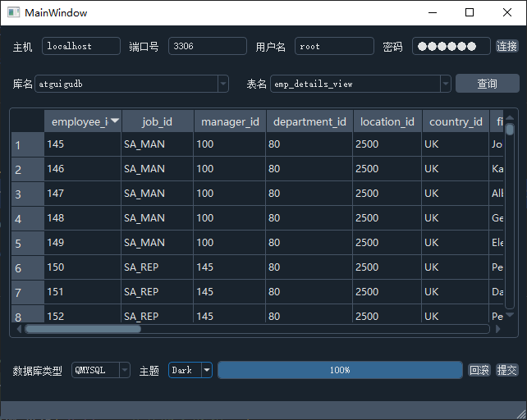Click the vertical scrollbar thumb of the table

[510, 130]
